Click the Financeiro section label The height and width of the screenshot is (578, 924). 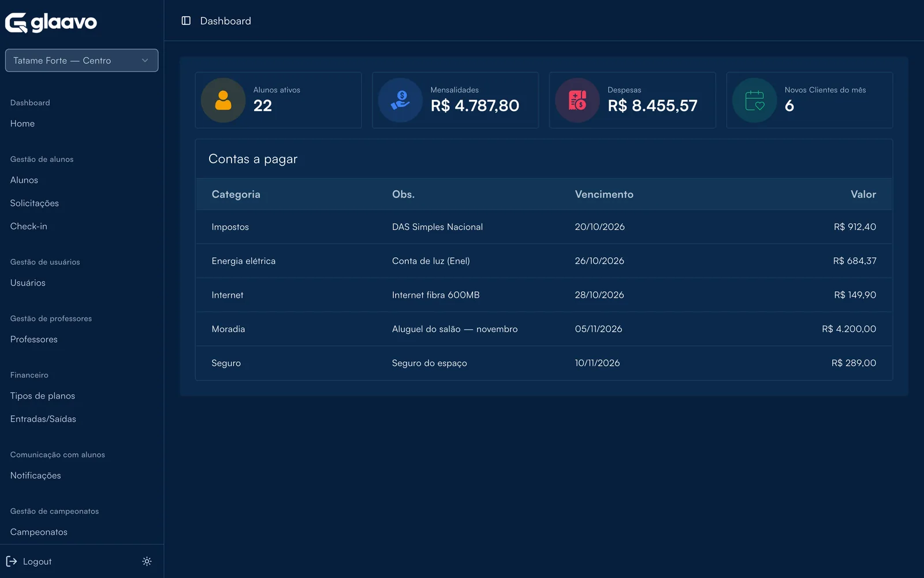click(29, 376)
